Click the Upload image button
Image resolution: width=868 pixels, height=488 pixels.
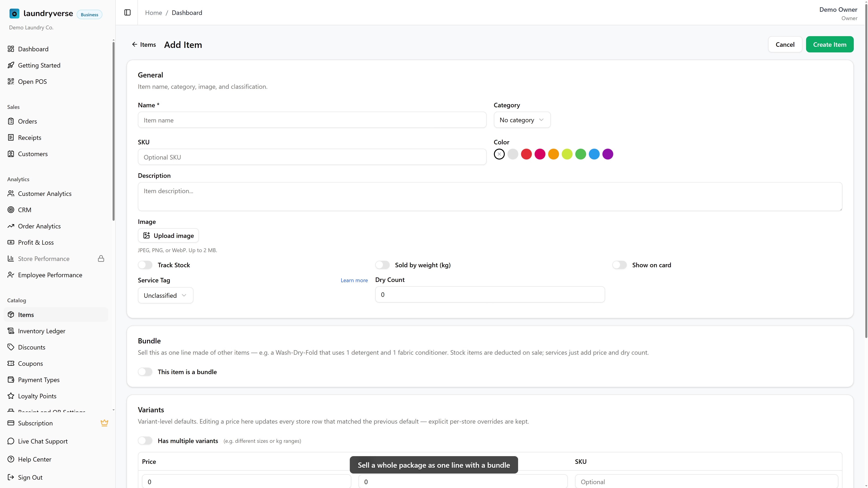pyautogui.click(x=168, y=235)
